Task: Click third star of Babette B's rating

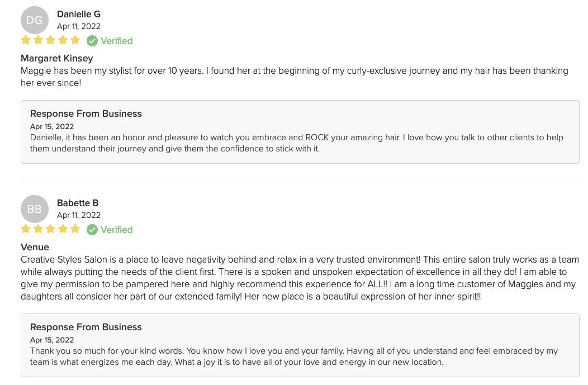Action: click(50, 229)
